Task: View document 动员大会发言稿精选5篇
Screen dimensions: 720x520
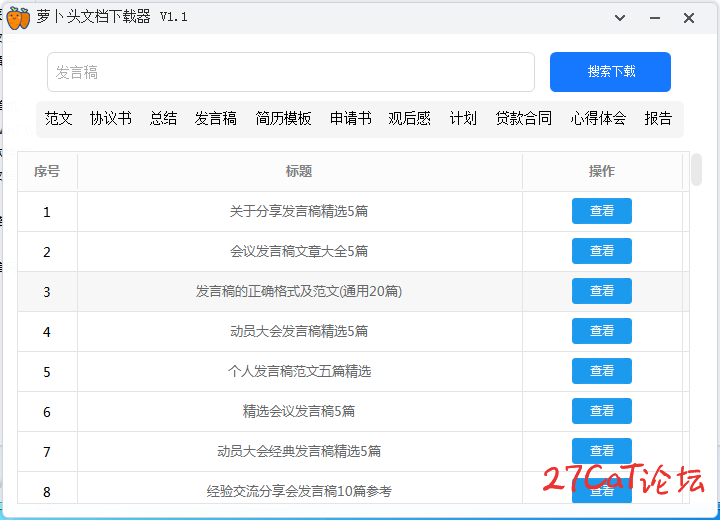Action: [x=602, y=331]
